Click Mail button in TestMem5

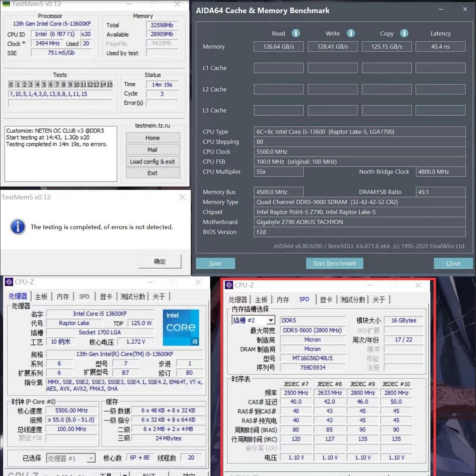(x=153, y=150)
